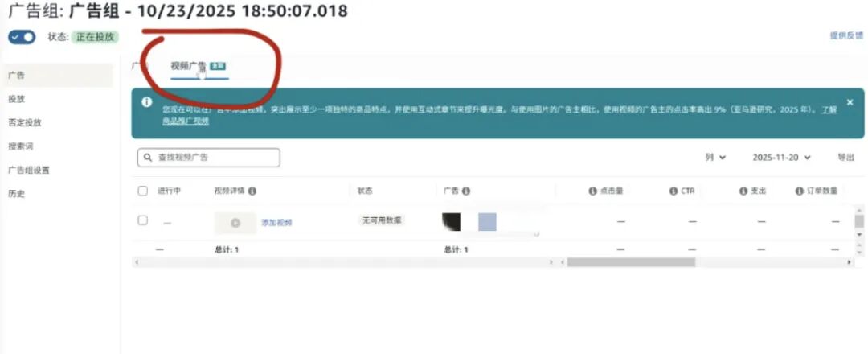
Task: Click the info icon beside 订单数量
Action: click(x=800, y=191)
